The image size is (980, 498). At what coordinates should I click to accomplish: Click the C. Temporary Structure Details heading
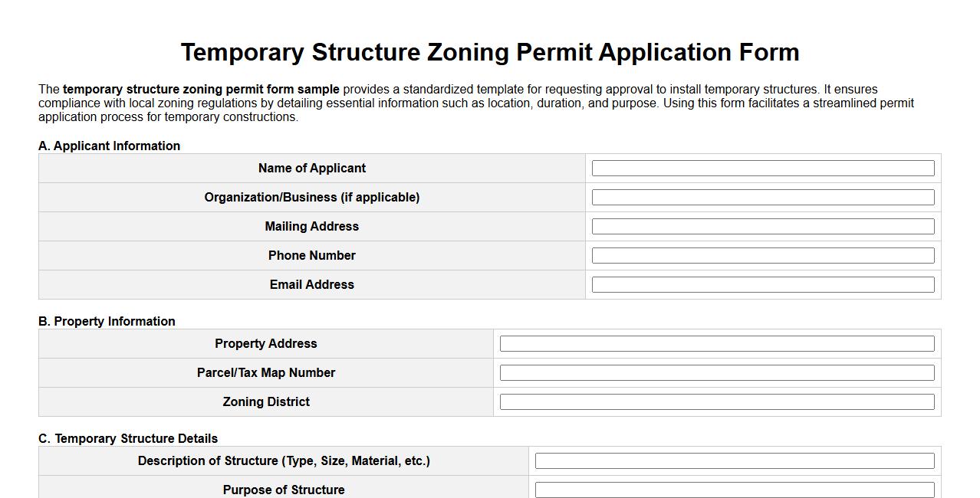[x=127, y=438]
